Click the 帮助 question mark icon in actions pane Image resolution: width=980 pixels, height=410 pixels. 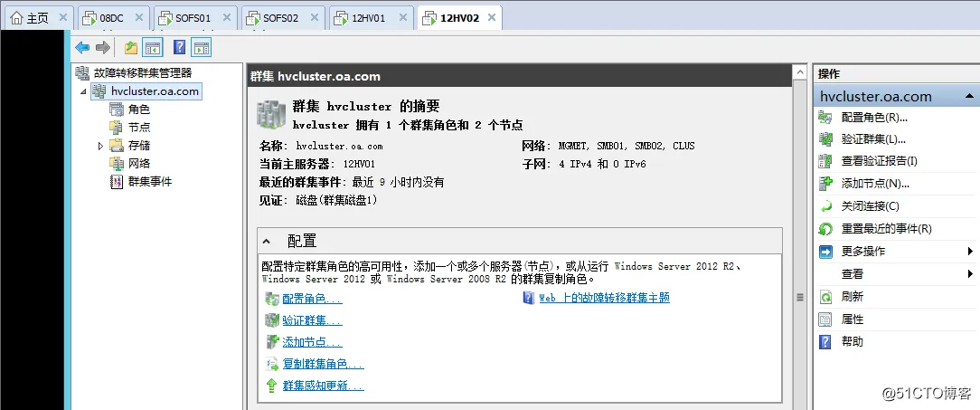click(825, 342)
